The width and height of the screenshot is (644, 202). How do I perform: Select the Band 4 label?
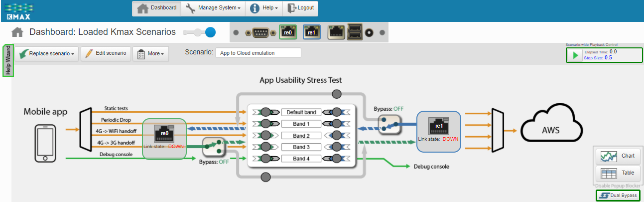(301, 159)
